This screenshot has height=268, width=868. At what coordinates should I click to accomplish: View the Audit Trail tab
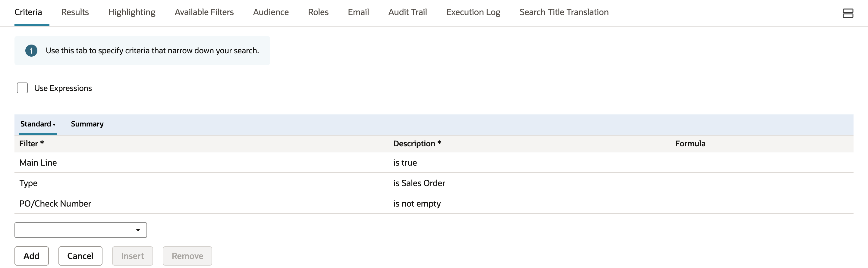click(x=408, y=12)
